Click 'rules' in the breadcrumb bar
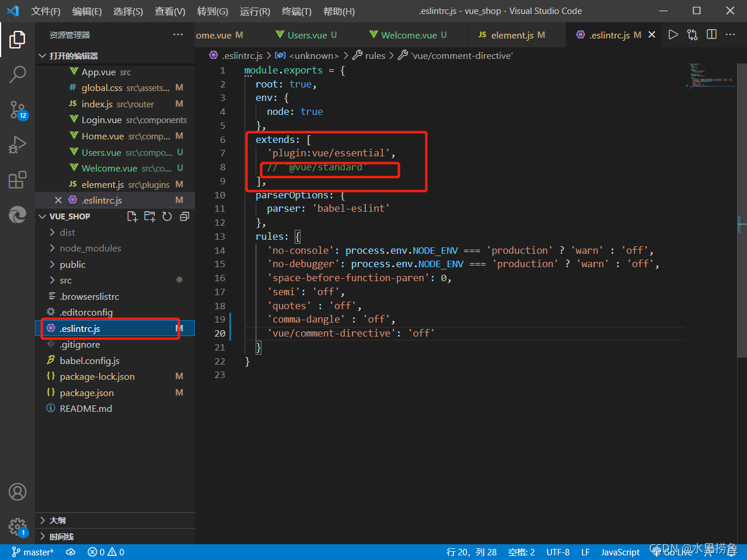747x560 pixels. pyautogui.click(x=376, y=55)
